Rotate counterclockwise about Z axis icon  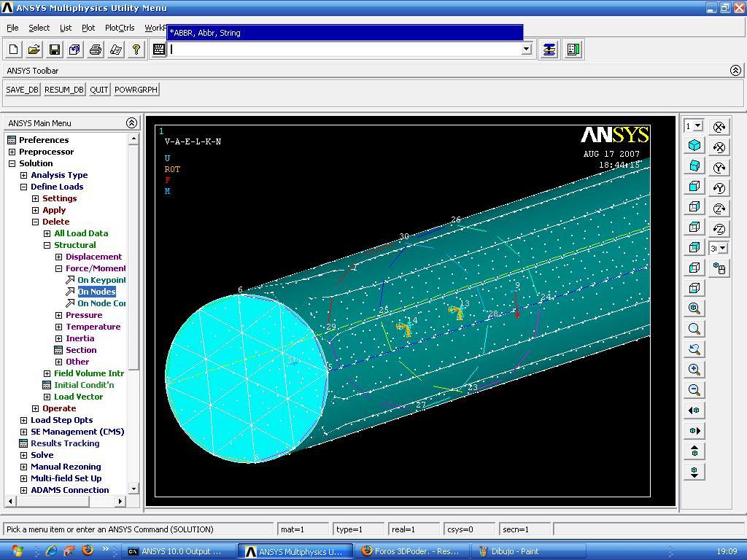pos(719,229)
